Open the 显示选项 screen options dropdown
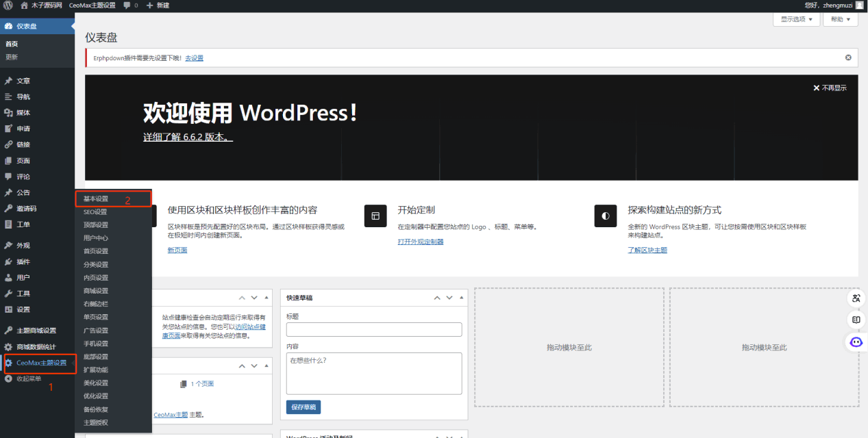Image resolution: width=868 pixels, height=438 pixels. [796, 19]
